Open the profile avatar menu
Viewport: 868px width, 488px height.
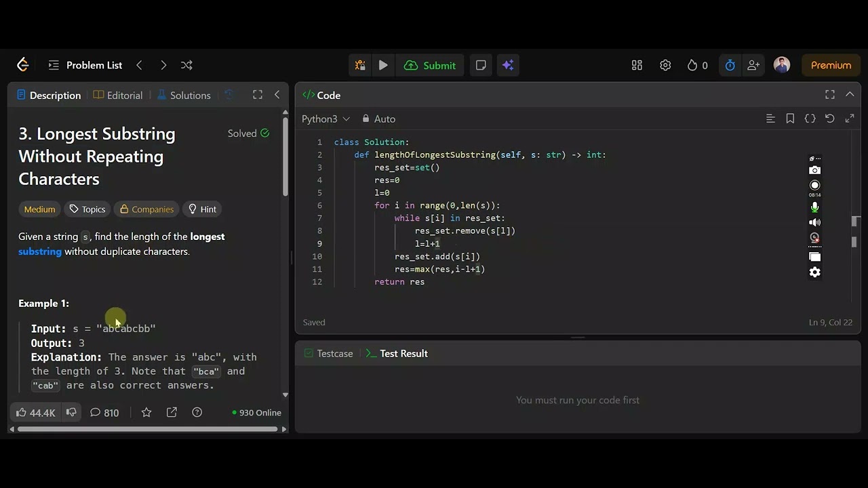tap(782, 65)
